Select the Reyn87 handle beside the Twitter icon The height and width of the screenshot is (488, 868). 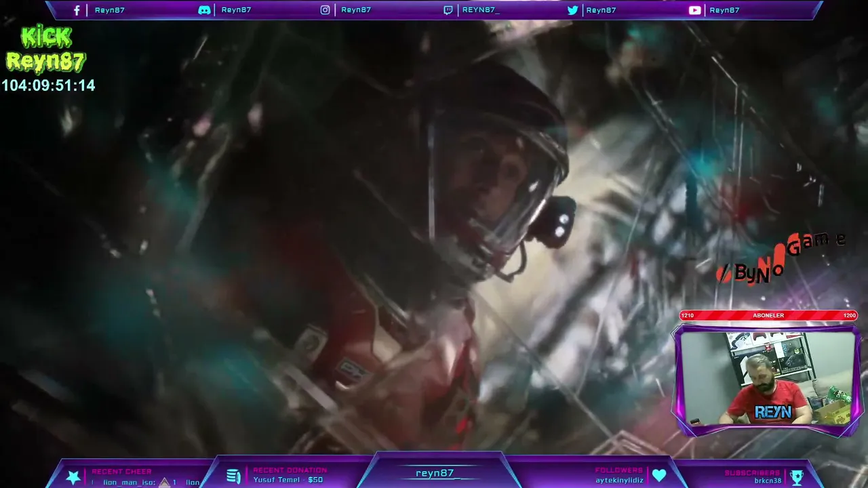pyautogui.click(x=601, y=10)
